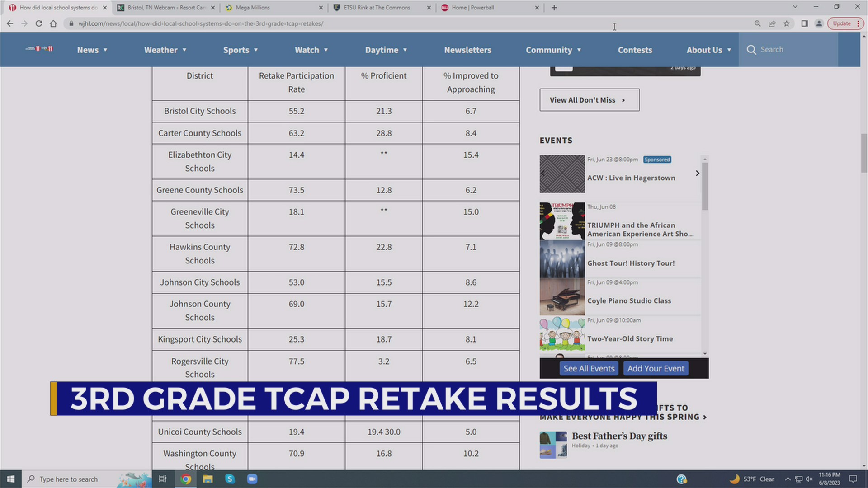Expand the events carousel with the right chevron
This screenshot has height=488, width=868.
[697, 173]
